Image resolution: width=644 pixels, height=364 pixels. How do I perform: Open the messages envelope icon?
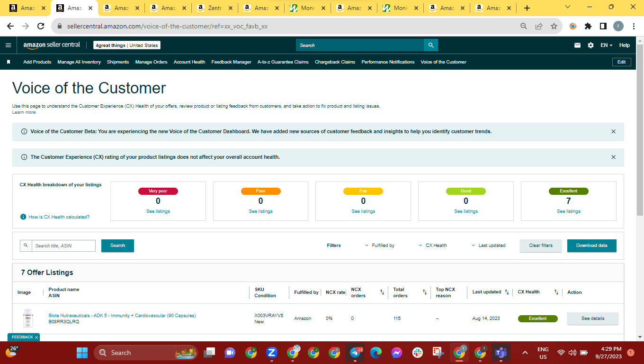click(577, 45)
